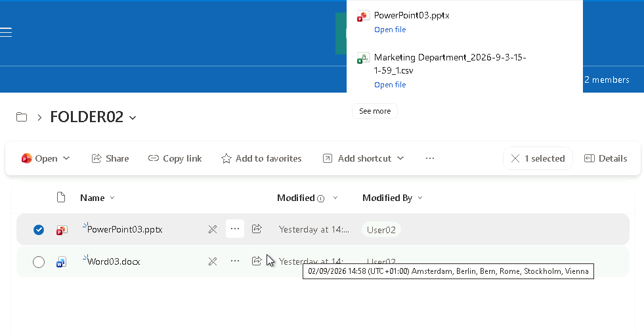Click the Word03.docx file type icon
Viewport: 644px width, 335px height.
[x=62, y=262]
